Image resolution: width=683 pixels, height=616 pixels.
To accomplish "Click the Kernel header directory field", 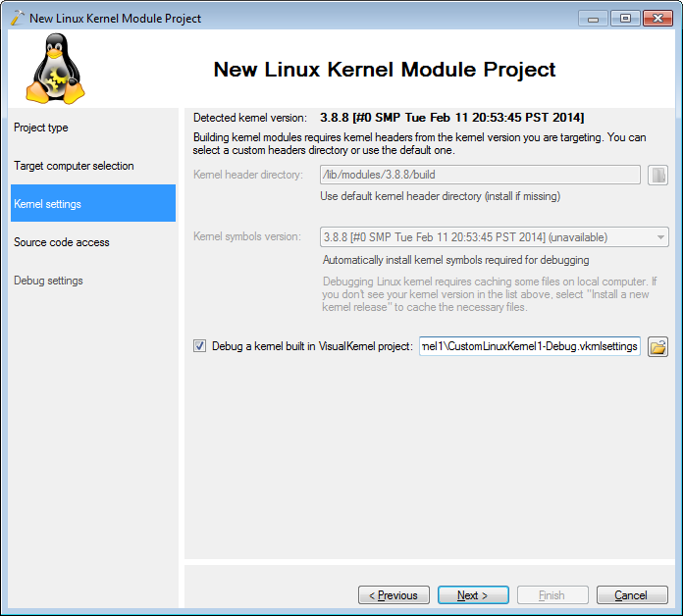I will click(x=480, y=175).
